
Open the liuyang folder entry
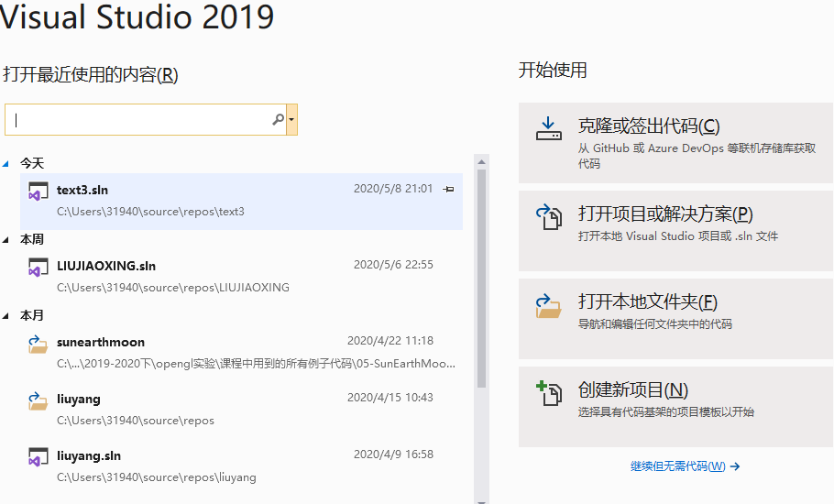[241, 410]
